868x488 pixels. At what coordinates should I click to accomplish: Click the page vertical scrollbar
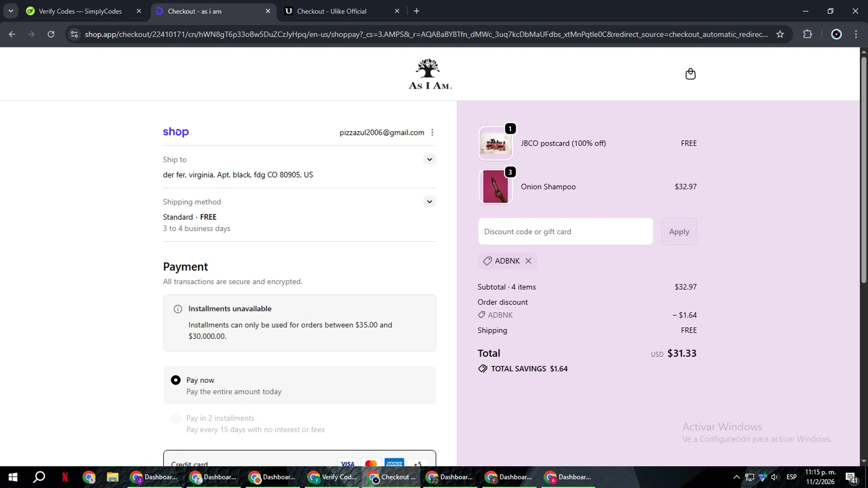[x=863, y=170]
